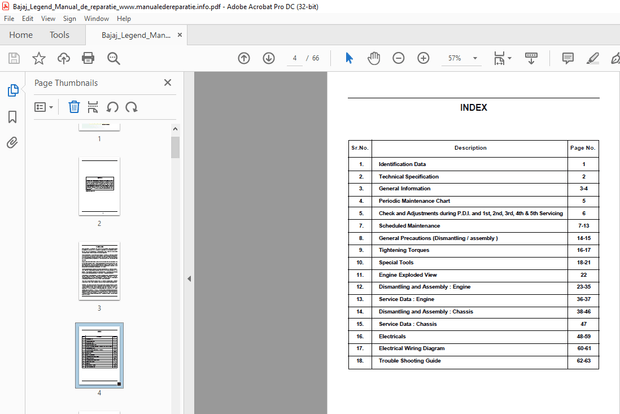Open the View menu
Screen dimensions: 620x414
click(x=48, y=18)
